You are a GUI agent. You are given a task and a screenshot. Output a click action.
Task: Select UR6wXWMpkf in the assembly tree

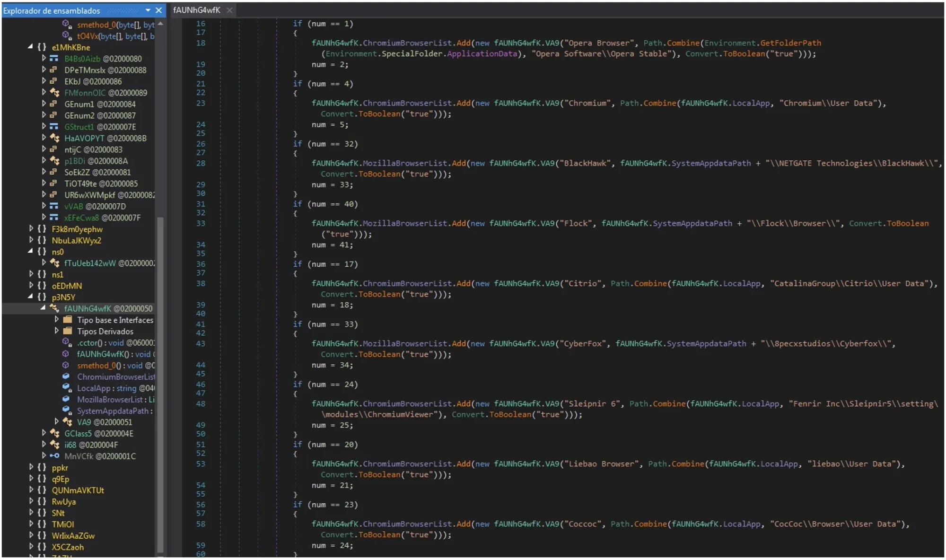110,195
